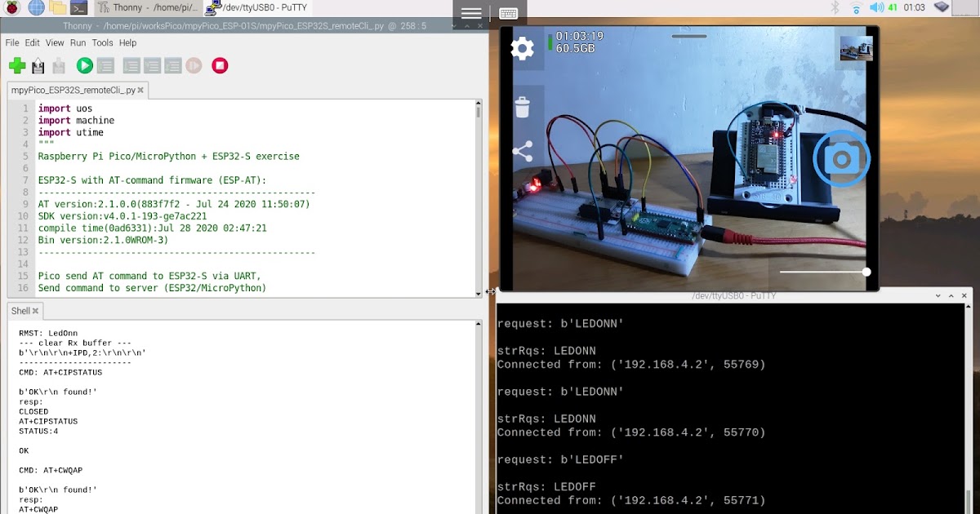Open the Raspberry Pi main menu
The width and height of the screenshot is (980, 514).
click(x=12, y=8)
